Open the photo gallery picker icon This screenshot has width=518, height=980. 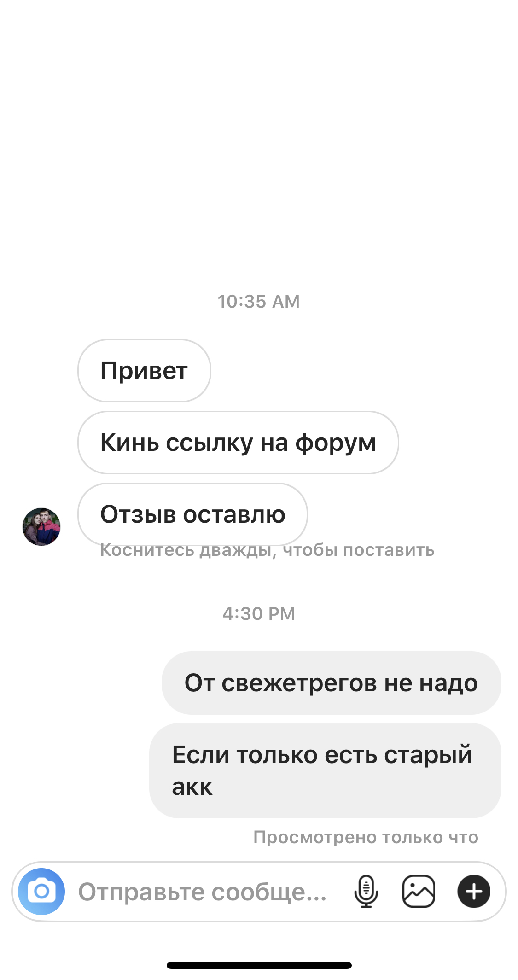pyautogui.click(x=419, y=891)
